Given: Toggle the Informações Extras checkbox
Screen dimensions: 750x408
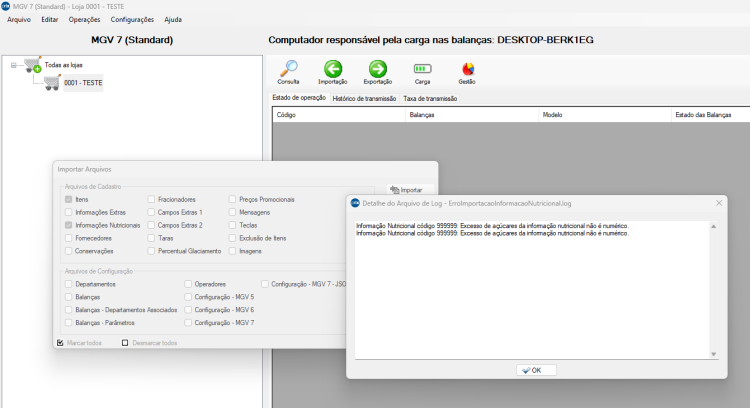Looking at the screenshot, I should [x=68, y=212].
